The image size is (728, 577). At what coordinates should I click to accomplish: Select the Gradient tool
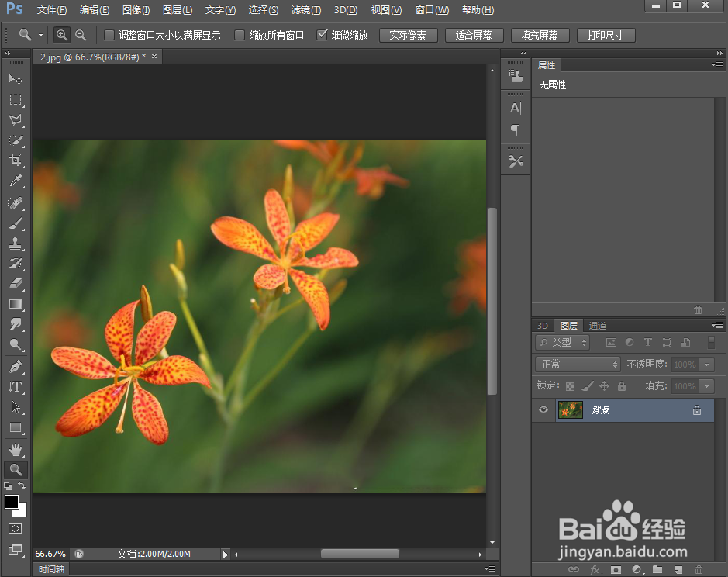tap(16, 305)
